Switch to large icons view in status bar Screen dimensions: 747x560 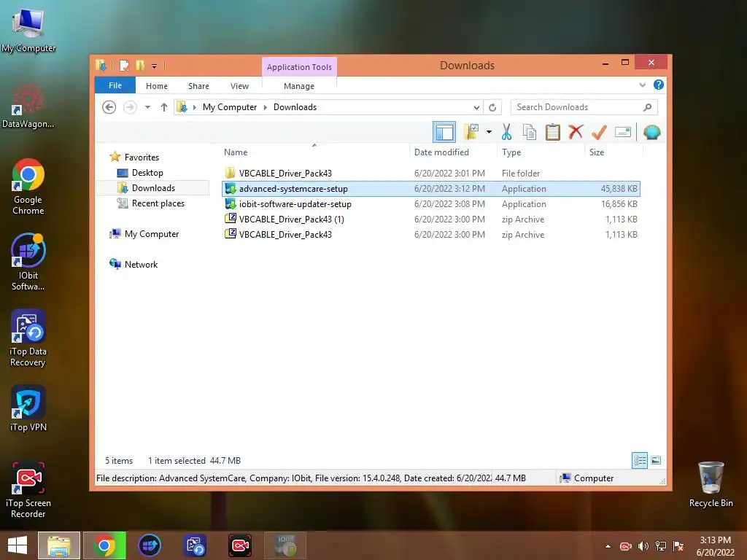(x=656, y=460)
